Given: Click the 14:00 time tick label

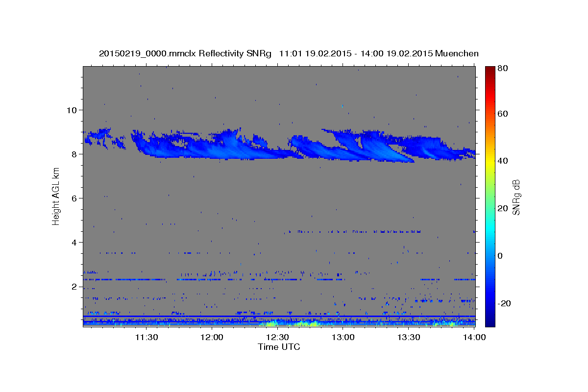Looking at the screenshot, I should pos(474,337).
